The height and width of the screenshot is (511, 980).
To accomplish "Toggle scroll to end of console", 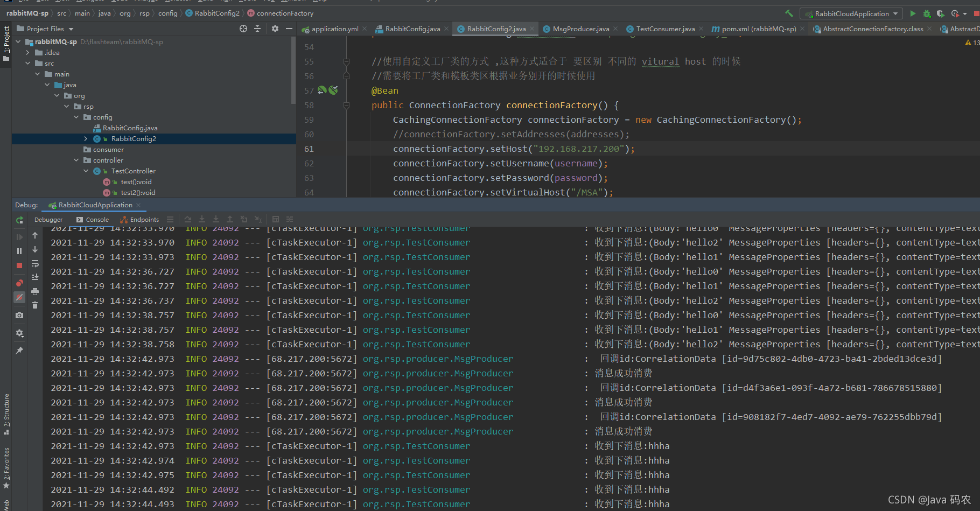I will tap(35, 277).
